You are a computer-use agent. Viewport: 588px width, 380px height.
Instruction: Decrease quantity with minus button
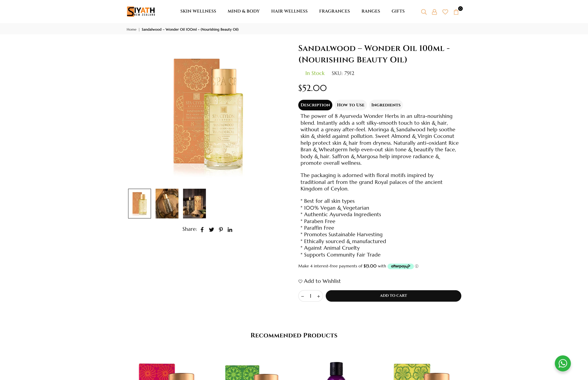pyautogui.click(x=303, y=296)
